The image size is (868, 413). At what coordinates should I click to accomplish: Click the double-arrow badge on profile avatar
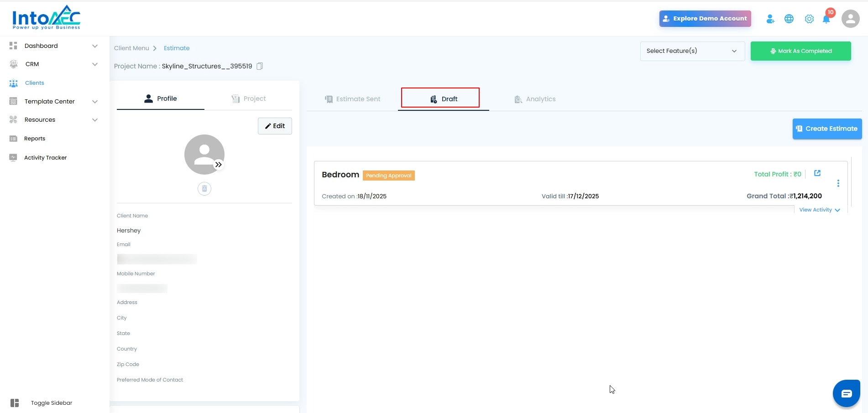(219, 165)
